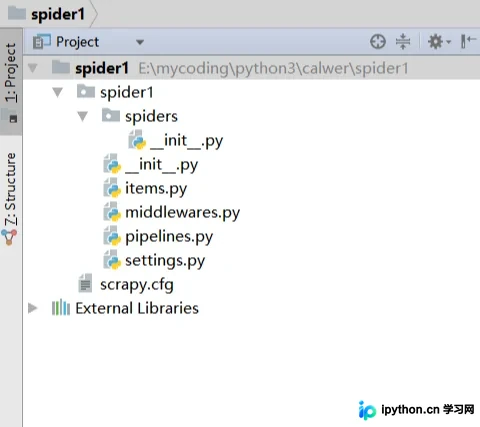Click the spider1 breadcrumb in navigation bar
This screenshot has height=427, width=480.
[58, 14]
